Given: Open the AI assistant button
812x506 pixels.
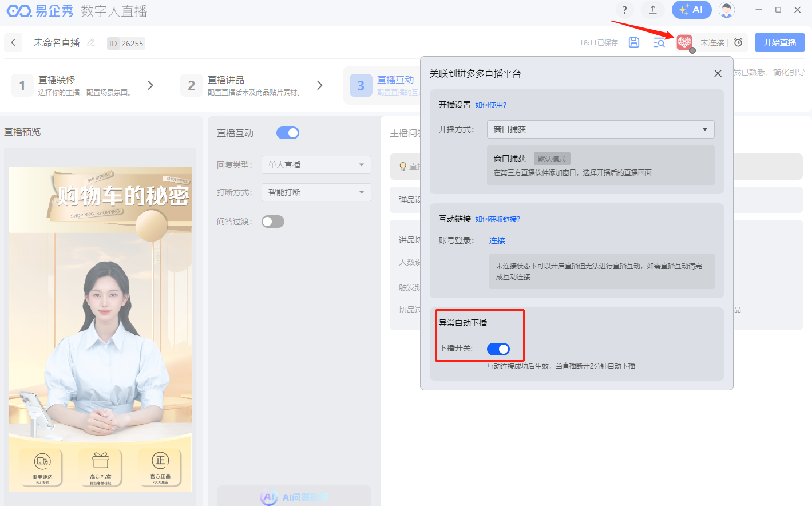Looking at the screenshot, I should (691, 10).
